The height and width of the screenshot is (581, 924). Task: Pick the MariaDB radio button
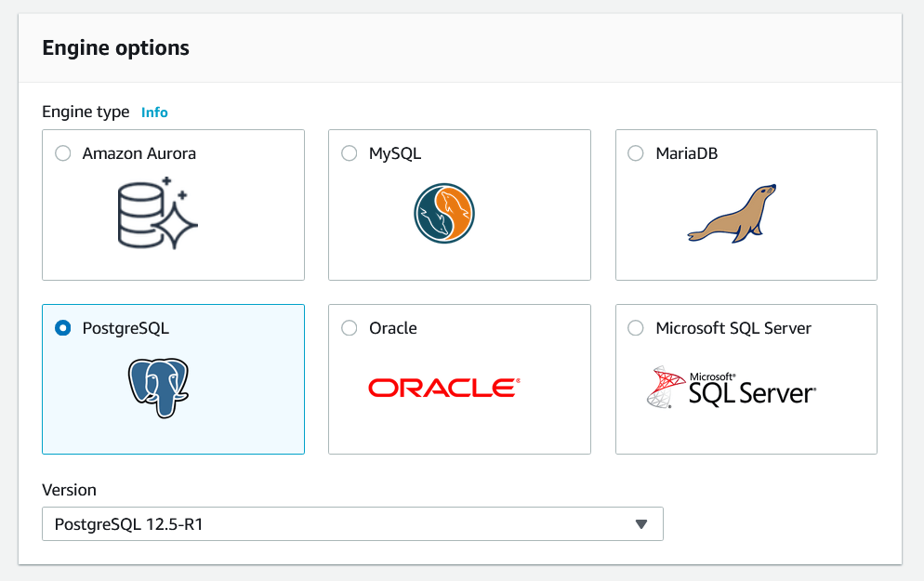click(x=636, y=153)
